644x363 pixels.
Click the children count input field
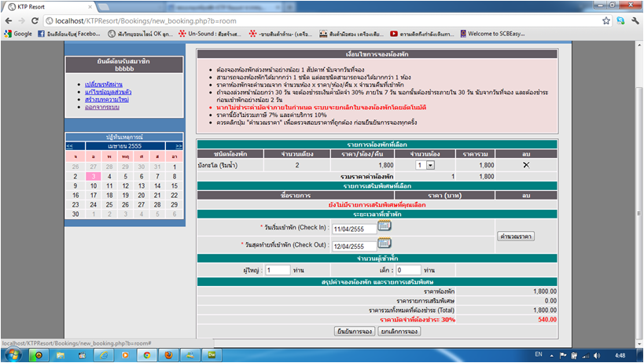click(408, 269)
